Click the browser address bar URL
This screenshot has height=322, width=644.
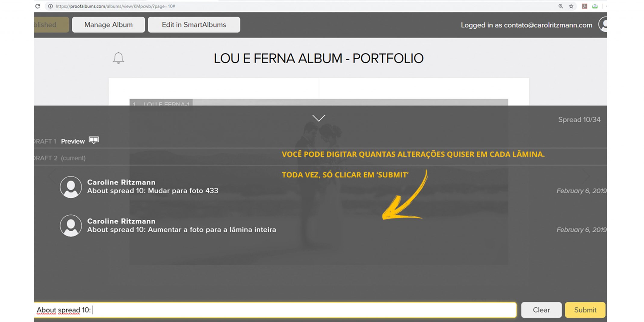click(115, 6)
